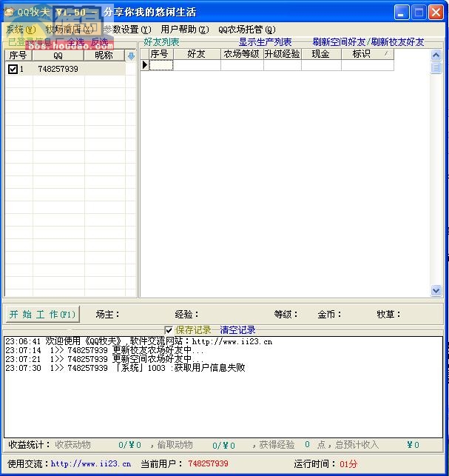The width and height of the screenshot is (449, 476).
Task: Open the http://www.ii23.cn status bar link
Action: [x=91, y=464]
